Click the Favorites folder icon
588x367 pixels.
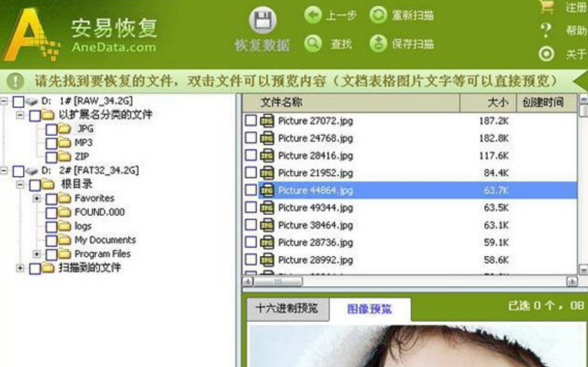65,198
